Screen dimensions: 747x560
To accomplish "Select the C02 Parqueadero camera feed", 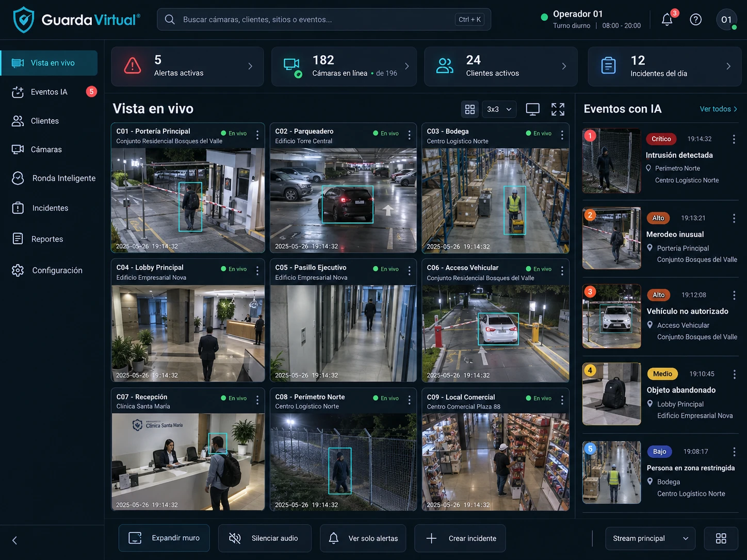I will [x=343, y=200].
